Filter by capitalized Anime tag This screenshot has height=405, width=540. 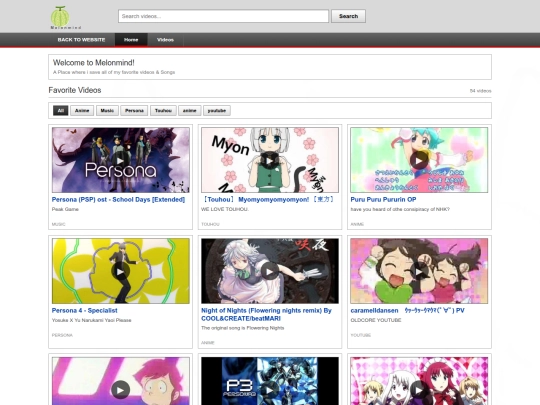click(82, 111)
